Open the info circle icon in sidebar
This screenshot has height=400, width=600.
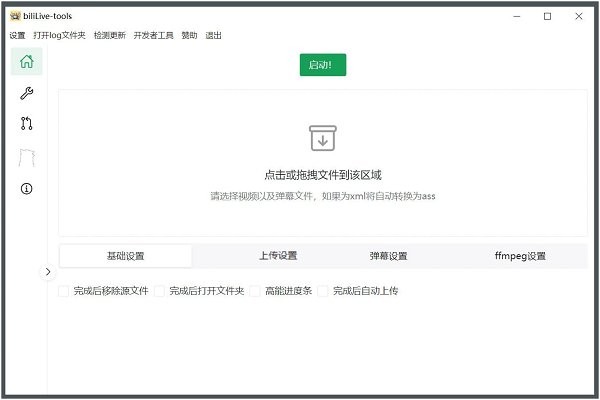tap(27, 188)
